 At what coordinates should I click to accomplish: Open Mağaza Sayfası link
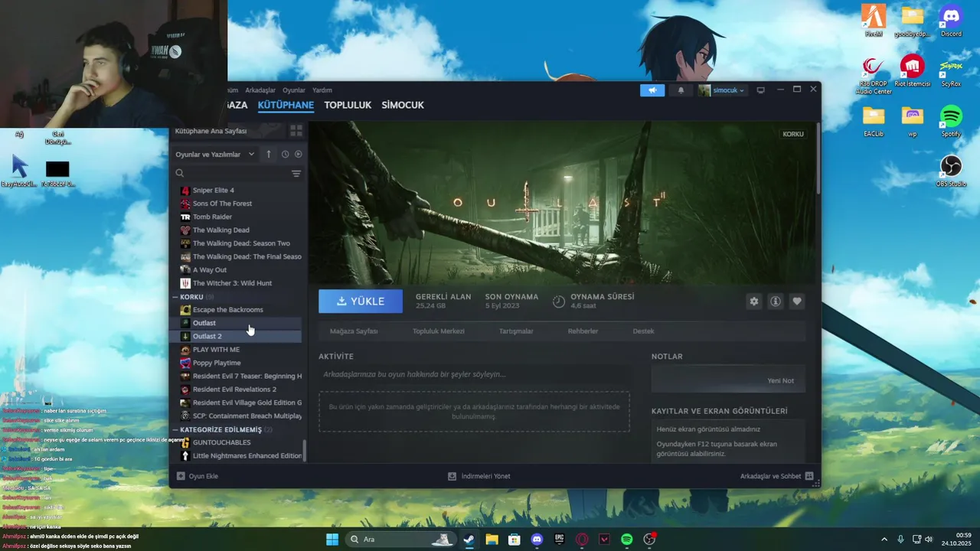click(354, 331)
